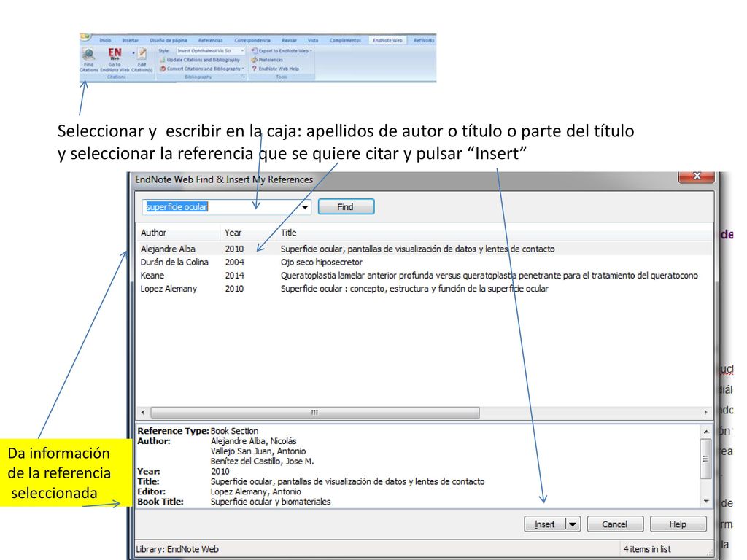Click Update Citations and Bibliography
Image resolution: width=747 pixels, height=560 pixels.
click(200, 60)
